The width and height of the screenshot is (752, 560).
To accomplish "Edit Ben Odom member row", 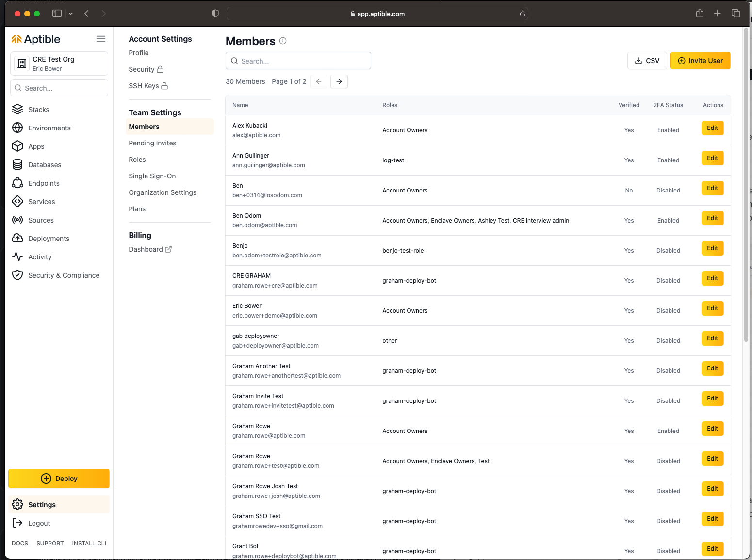I will (x=713, y=218).
